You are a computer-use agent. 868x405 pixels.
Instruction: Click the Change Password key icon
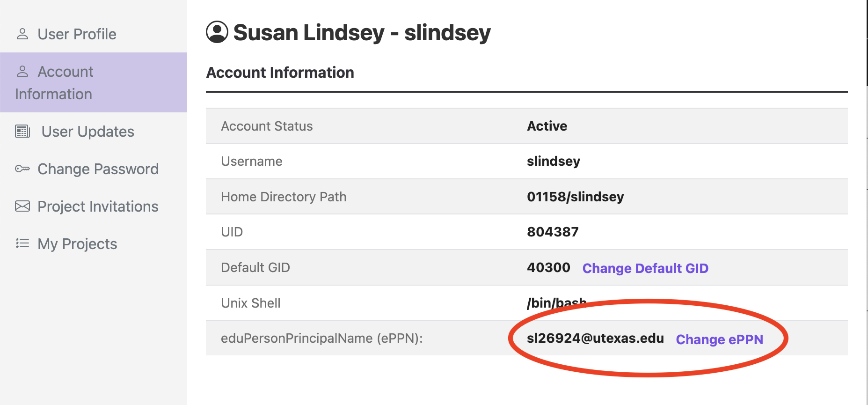[22, 169]
